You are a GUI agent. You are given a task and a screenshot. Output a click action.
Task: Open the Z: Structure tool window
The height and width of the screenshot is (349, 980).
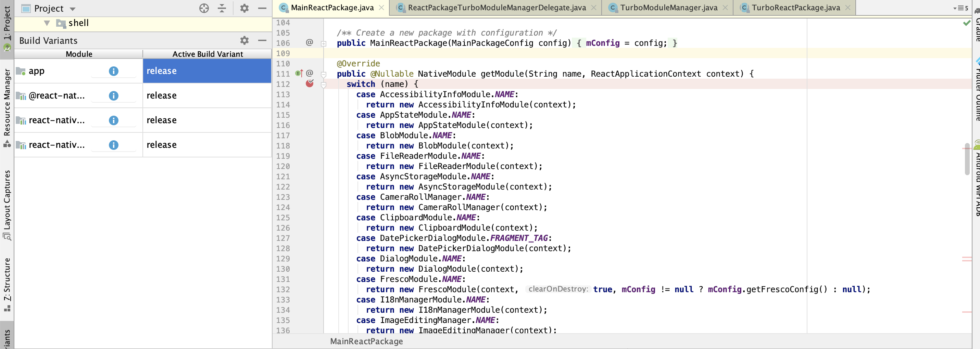pos(7,284)
